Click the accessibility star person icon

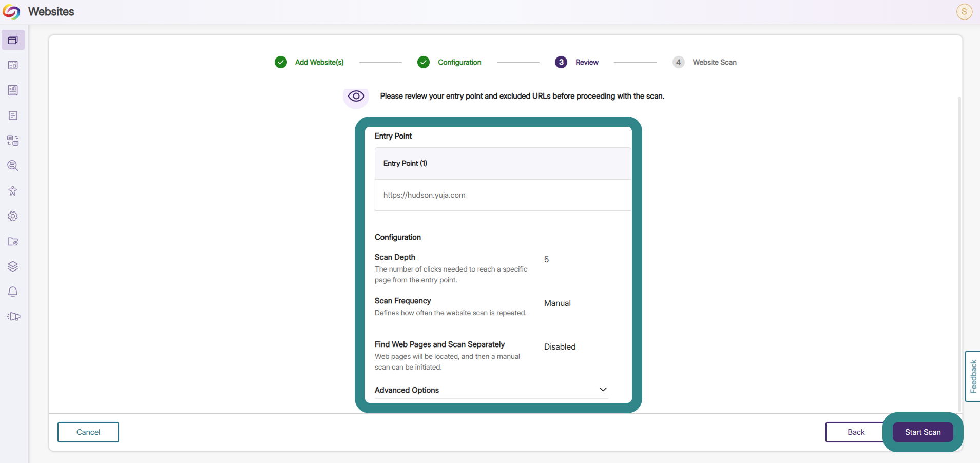click(x=13, y=191)
